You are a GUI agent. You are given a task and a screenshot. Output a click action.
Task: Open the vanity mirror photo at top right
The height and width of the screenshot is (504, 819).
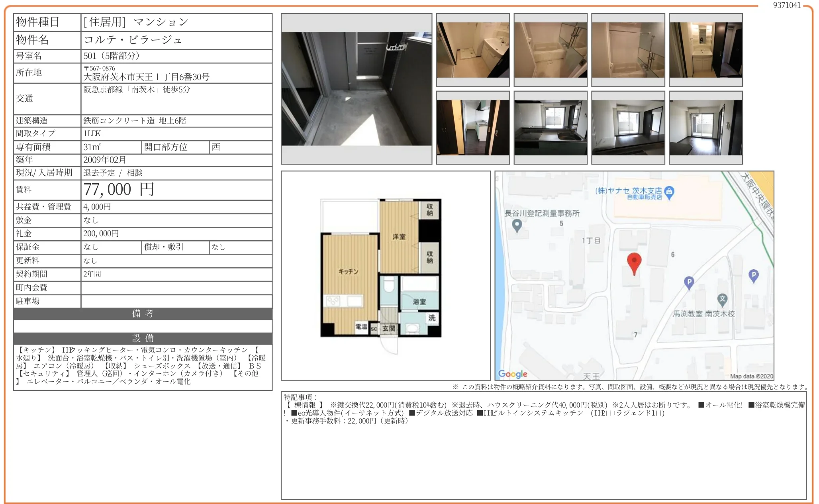pyautogui.click(x=705, y=50)
